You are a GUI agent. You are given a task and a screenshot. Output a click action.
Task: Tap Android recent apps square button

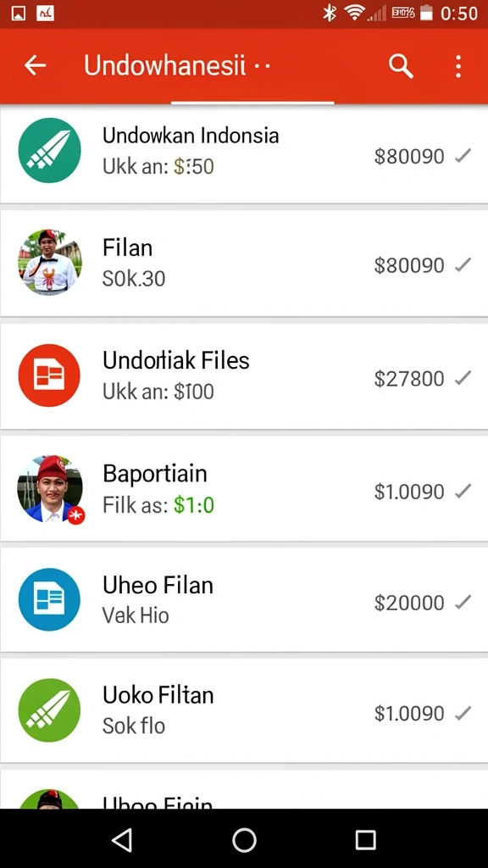pyautogui.click(x=365, y=840)
